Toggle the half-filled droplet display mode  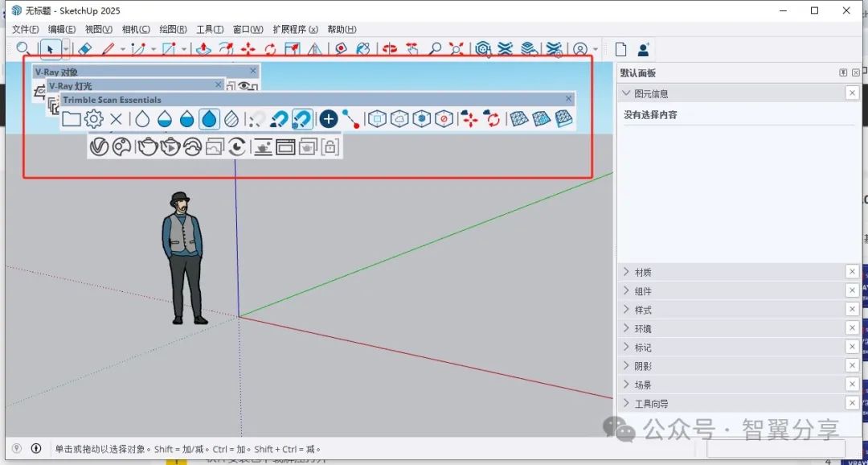tap(165, 118)
